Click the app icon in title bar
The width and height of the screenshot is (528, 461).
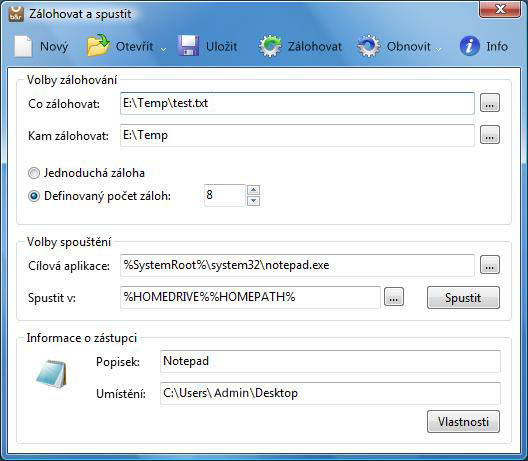click(x=16, y=14)
